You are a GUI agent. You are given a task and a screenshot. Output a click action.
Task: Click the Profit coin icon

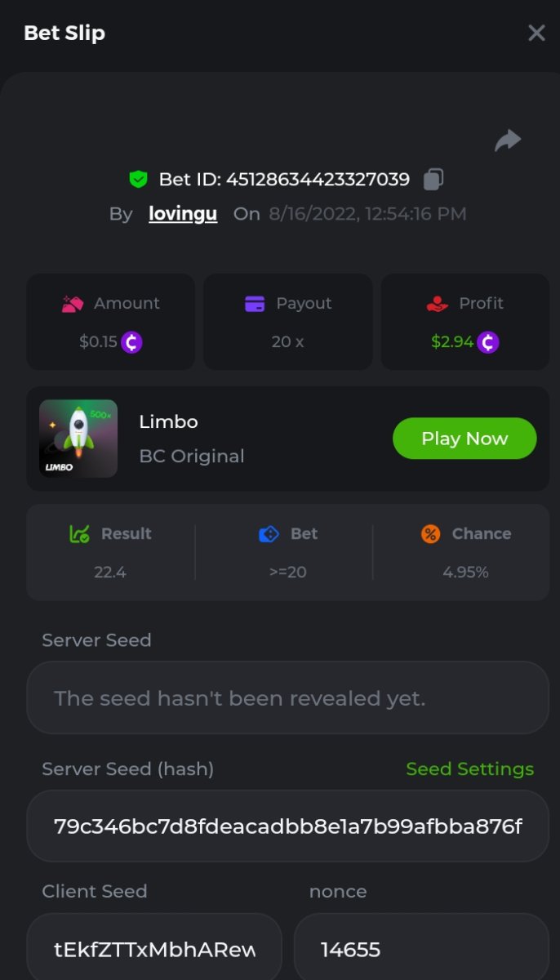[488, 342]
